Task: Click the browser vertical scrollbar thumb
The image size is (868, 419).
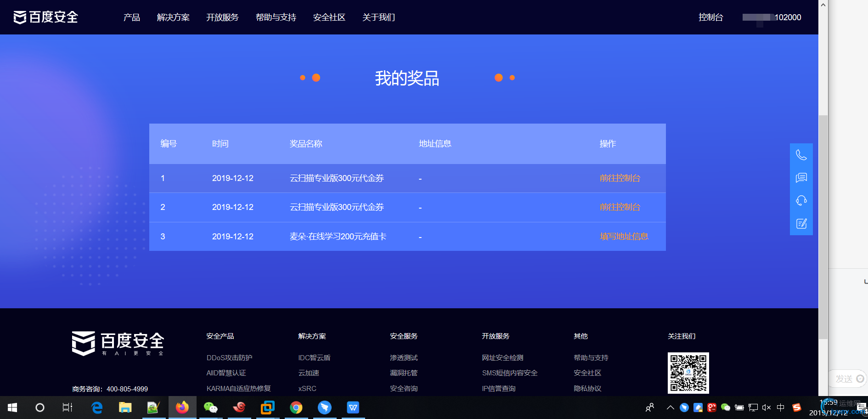Action: [x=823, y=227]
